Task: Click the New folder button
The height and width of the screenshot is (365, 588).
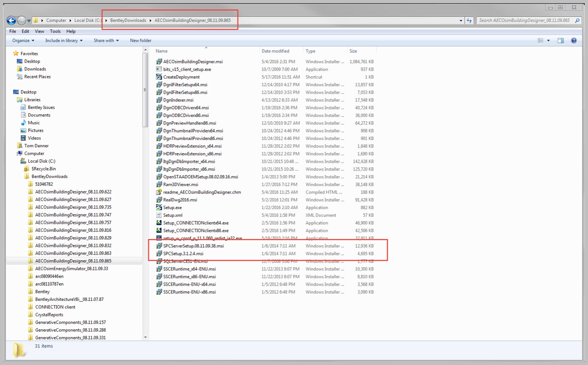Action: (140, 40)
